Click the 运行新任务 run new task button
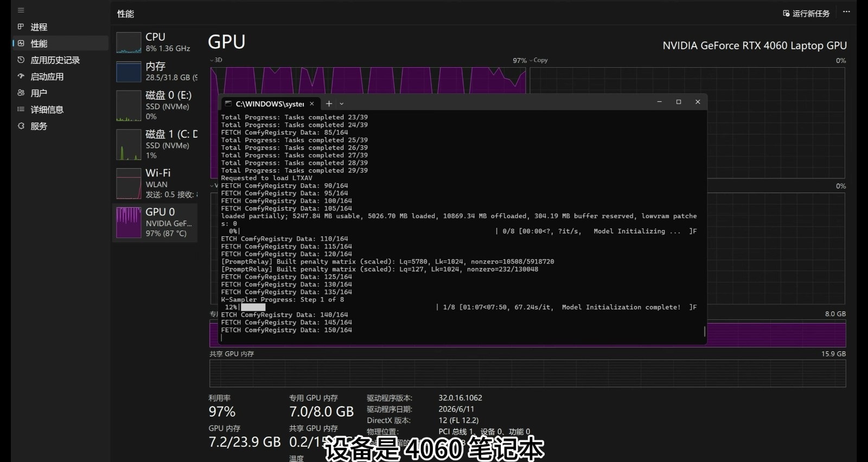The image size is (868, 462). coord(806,14)
